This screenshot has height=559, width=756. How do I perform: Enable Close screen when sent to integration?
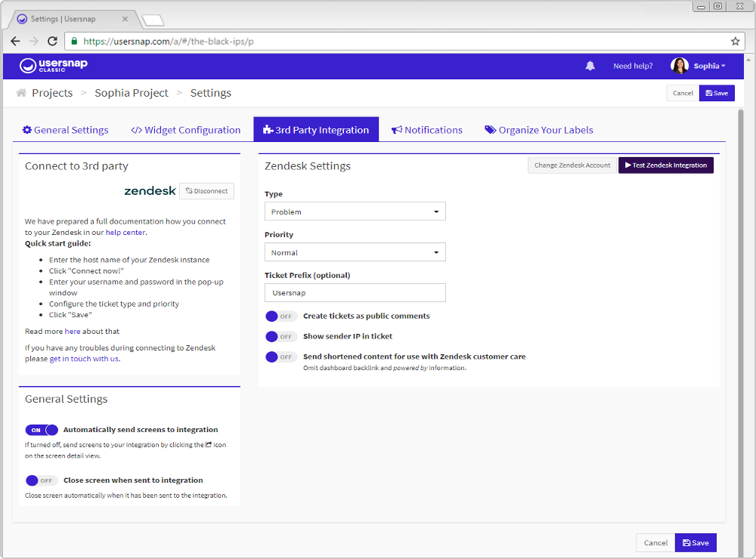pyautogui.click(x=42, y=480)
